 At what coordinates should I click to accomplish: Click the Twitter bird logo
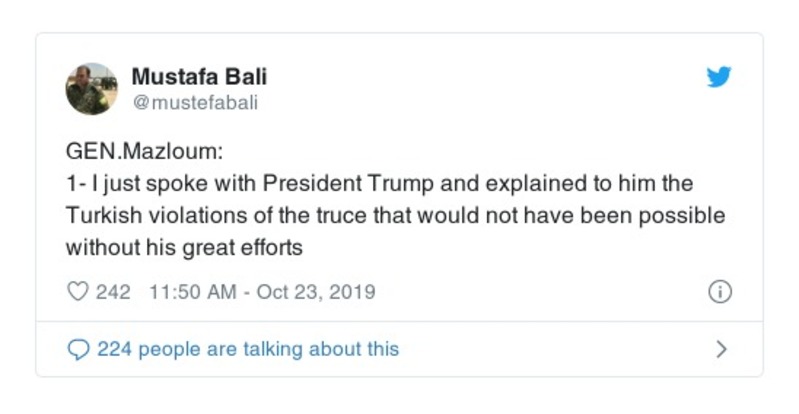coord(719,78)
